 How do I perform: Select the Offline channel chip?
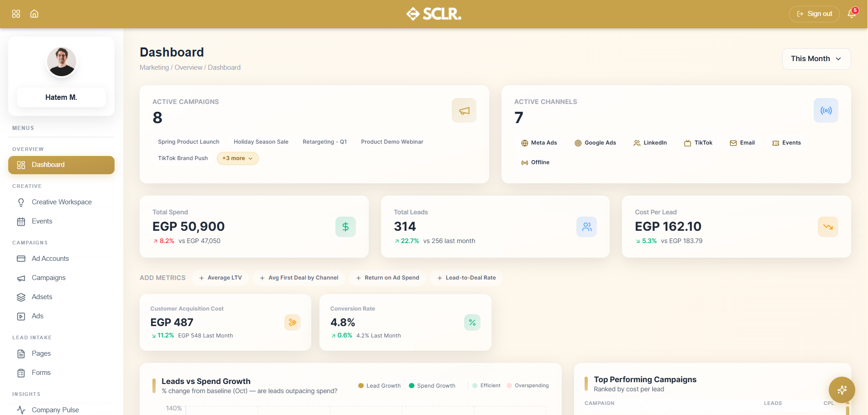(535, 162)
